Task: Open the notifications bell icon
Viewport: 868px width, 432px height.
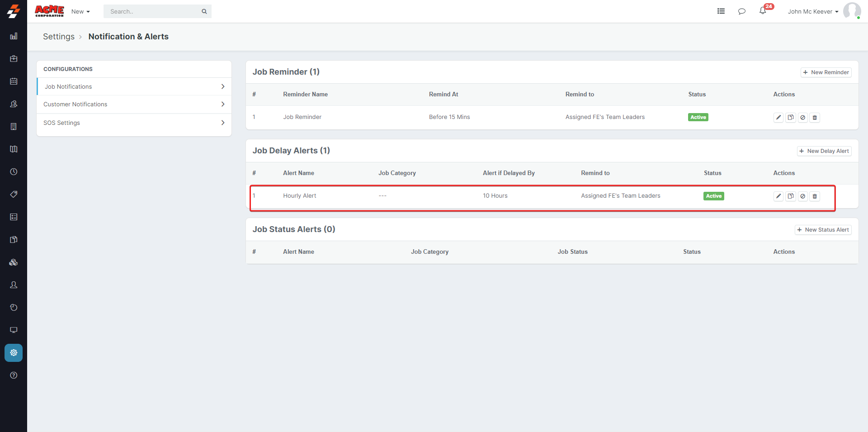Action: click(763, 11)
